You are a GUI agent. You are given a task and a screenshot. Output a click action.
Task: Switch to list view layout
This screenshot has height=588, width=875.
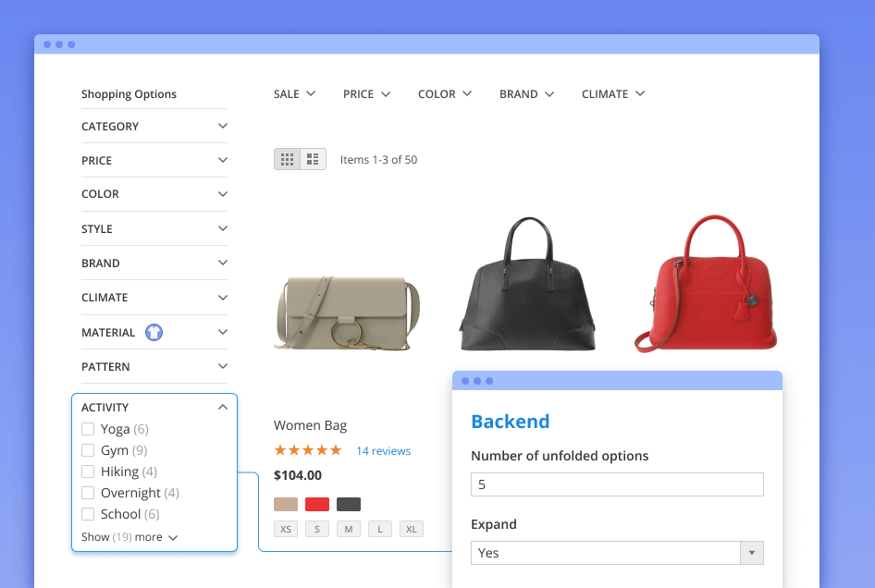coord(314,160)
